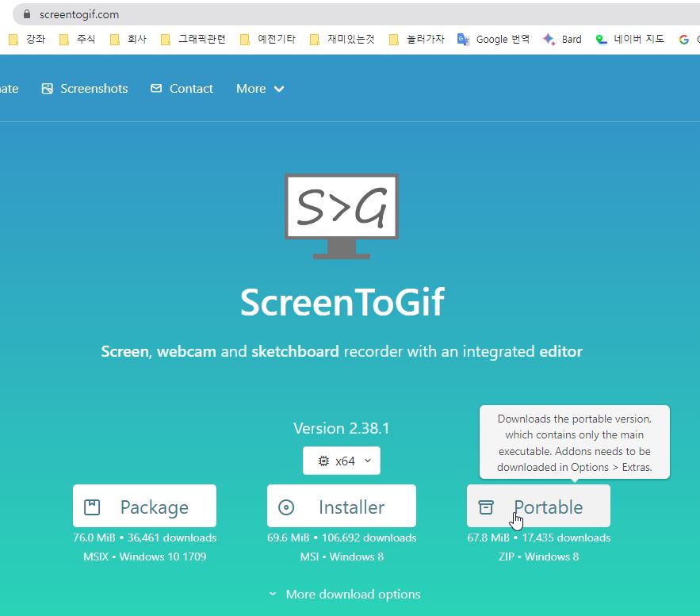Click the MSIX Windows 10 1709 text
700x616 pixels.
click(x=144, y=557)
